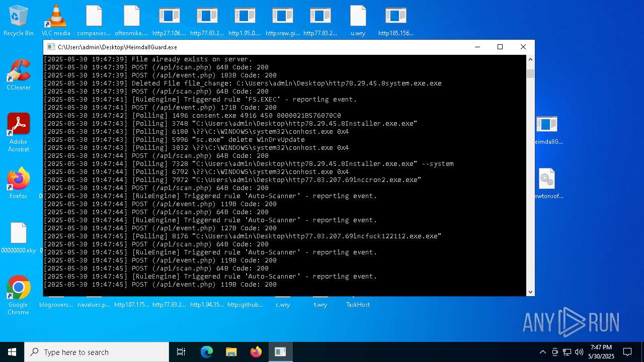The width and height of the screenshot is (644, 362).
Task: Open Task View from taskbar
Action: (181, 352)
